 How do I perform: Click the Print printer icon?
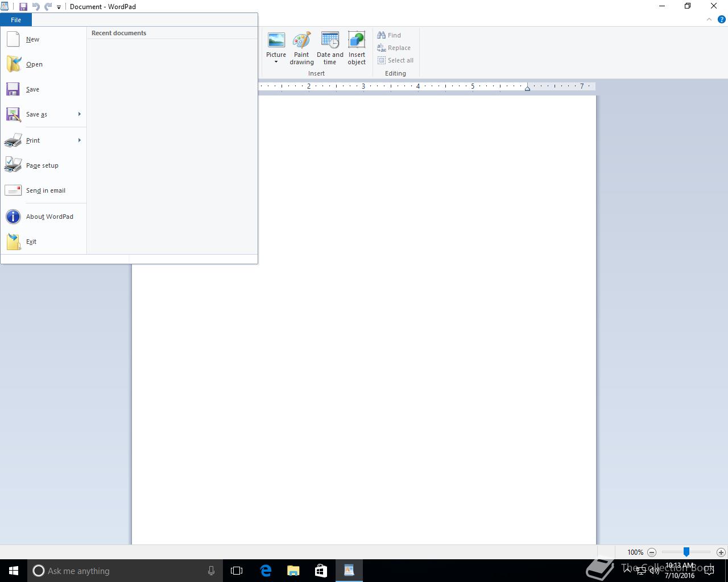[13, 140]
